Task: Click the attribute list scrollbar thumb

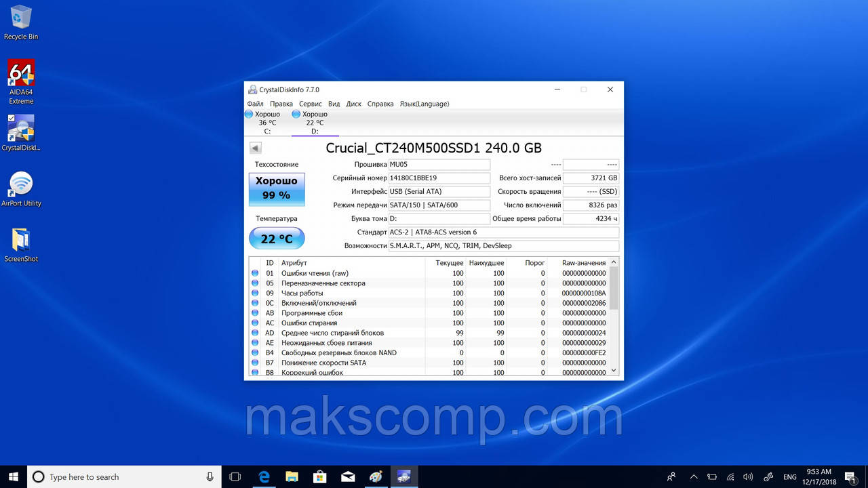Action: (x=614, y=288)
